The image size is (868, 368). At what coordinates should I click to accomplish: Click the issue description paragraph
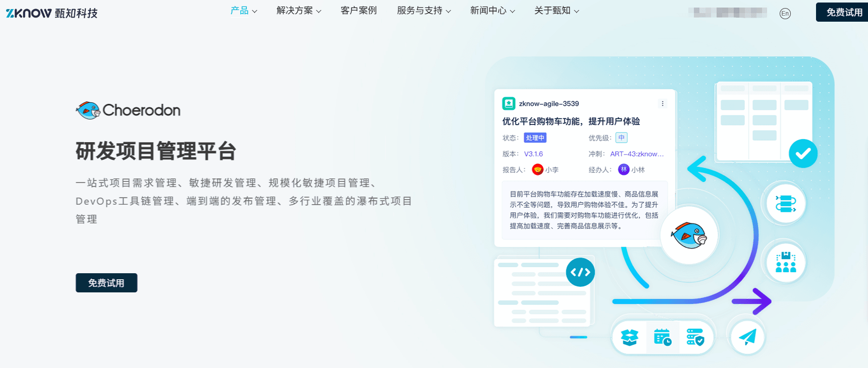point(584,210)
